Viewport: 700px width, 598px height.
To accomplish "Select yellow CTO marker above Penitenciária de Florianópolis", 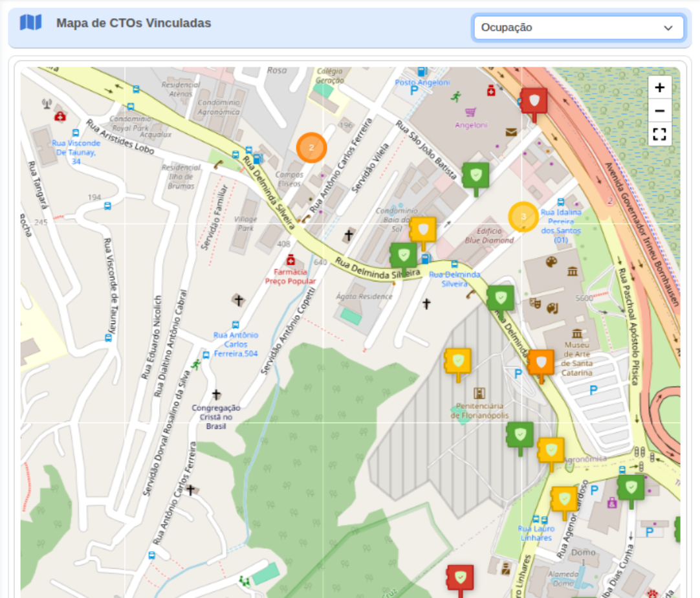I will 458,362.
